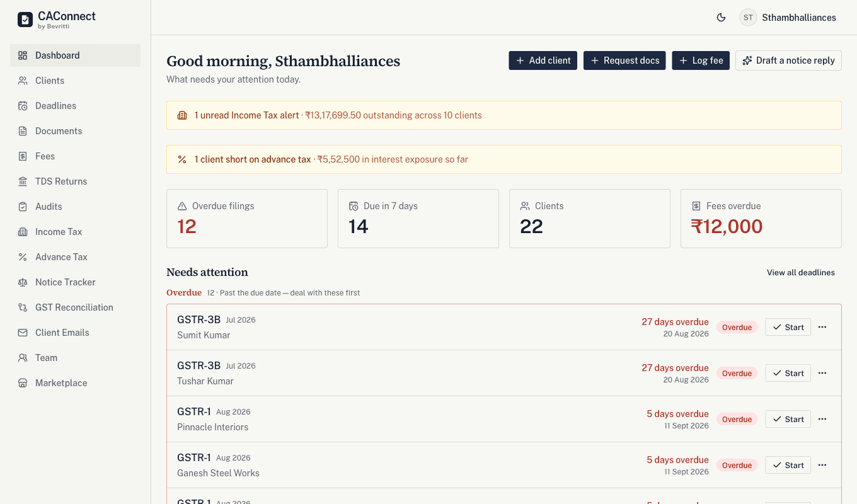Click the Team users icon in sidebar
This screenshot has height=504, width=857.
pyautogui.click(x=23, y=358)
